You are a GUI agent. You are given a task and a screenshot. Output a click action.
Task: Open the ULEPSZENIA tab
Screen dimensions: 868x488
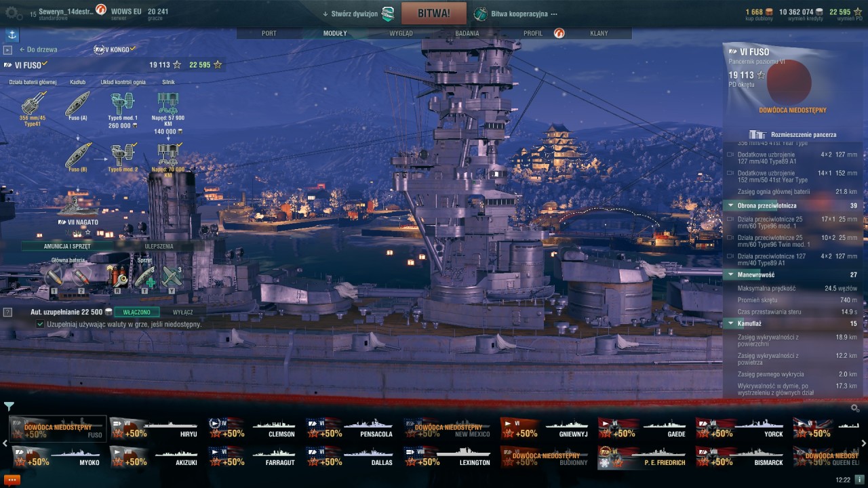159,247
